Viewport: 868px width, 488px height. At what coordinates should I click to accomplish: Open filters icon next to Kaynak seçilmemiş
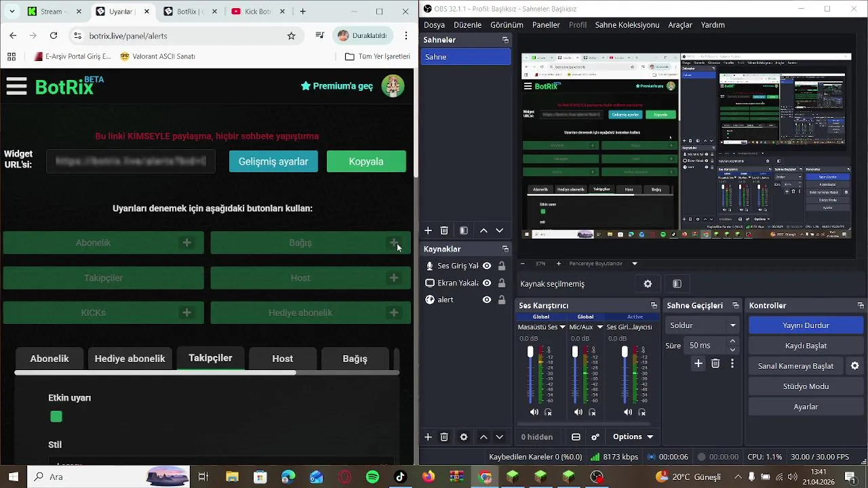pyautogui.click(x=677, y=284)
